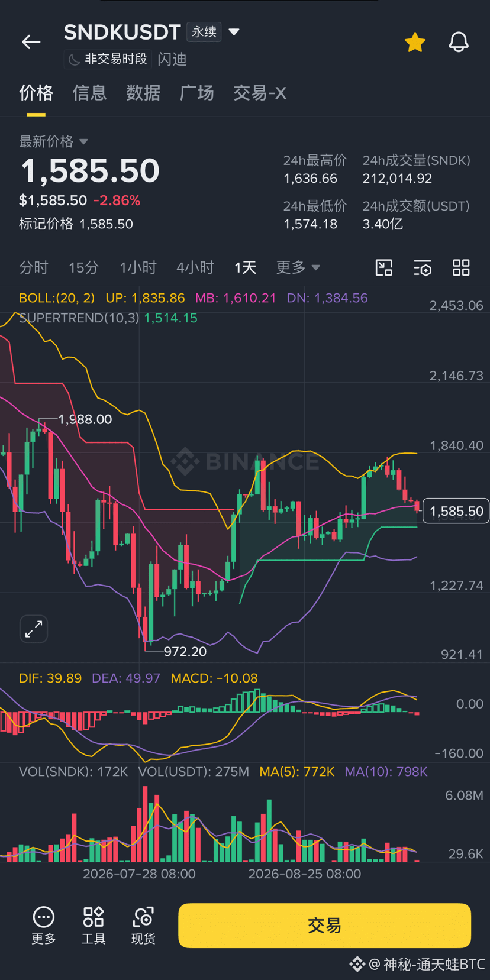The height and width of the screenshot is (980, 490).
Task: Switch to 现货 spot market icon
Action: (143, 926)
